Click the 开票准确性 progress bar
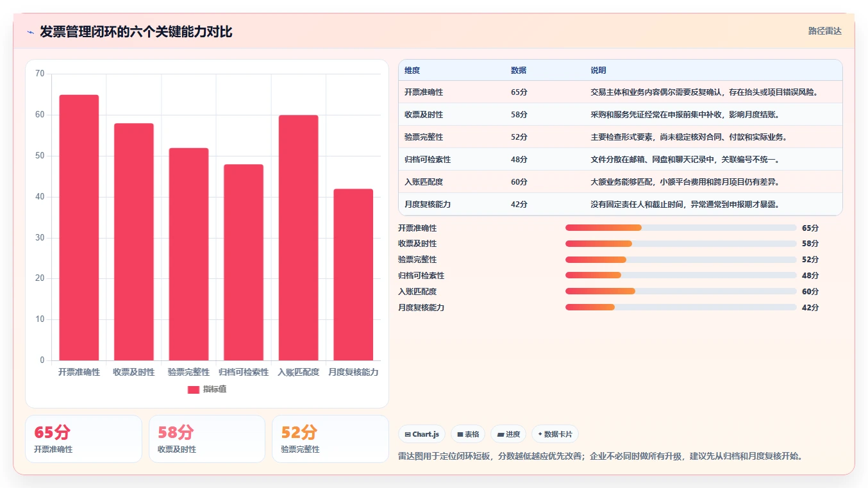 pos(681,228)
